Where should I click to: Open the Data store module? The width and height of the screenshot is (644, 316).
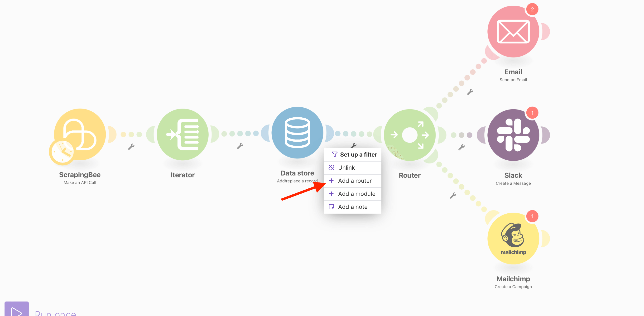(x=297, y=133)
